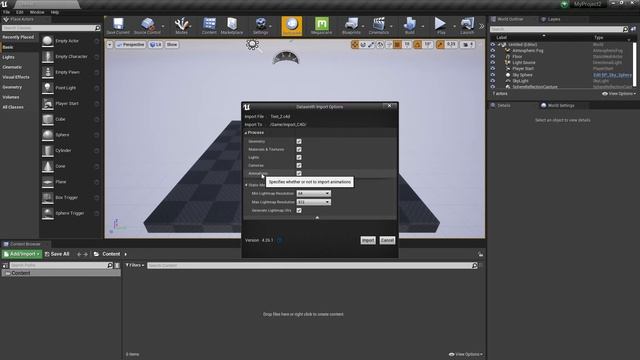Click the viewport translate gizmo mode icon
This screenshot has width=640, height=360.
(x=355, y=44)
